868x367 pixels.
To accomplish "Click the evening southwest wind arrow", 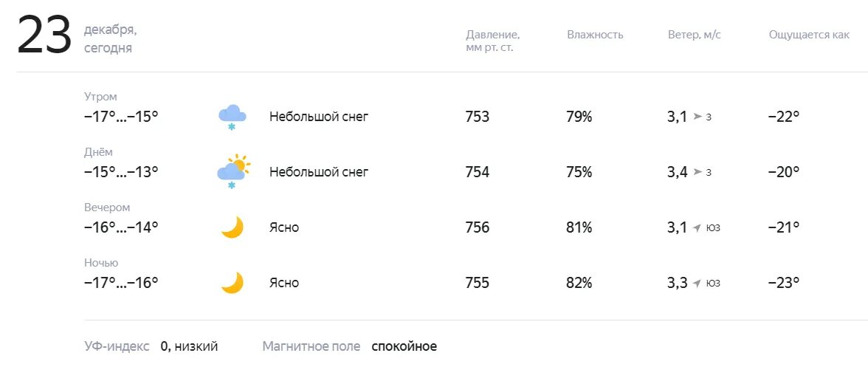I will (x=697, y=227).
